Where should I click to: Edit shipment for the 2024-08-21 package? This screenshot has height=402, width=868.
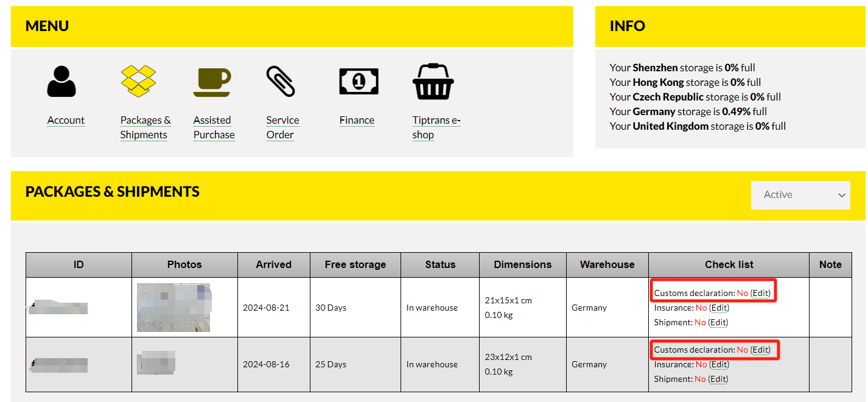[718, 322]
